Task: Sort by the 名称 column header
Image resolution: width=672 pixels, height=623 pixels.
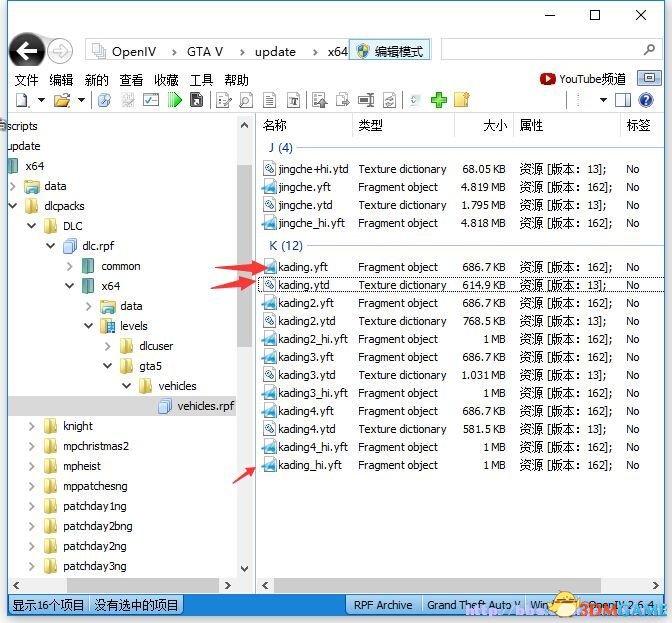Action: click(275, 125)
